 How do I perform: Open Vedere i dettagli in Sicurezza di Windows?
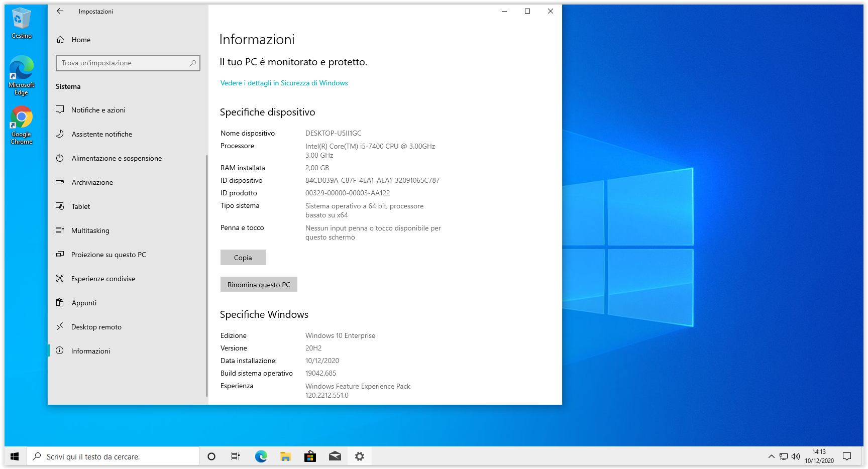[284, 83]
